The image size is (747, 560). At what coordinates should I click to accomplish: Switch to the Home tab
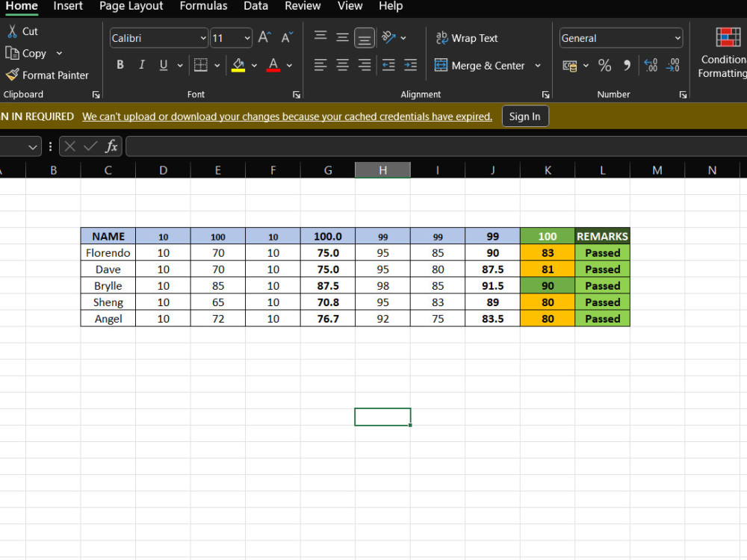click(x=22, y=6)
